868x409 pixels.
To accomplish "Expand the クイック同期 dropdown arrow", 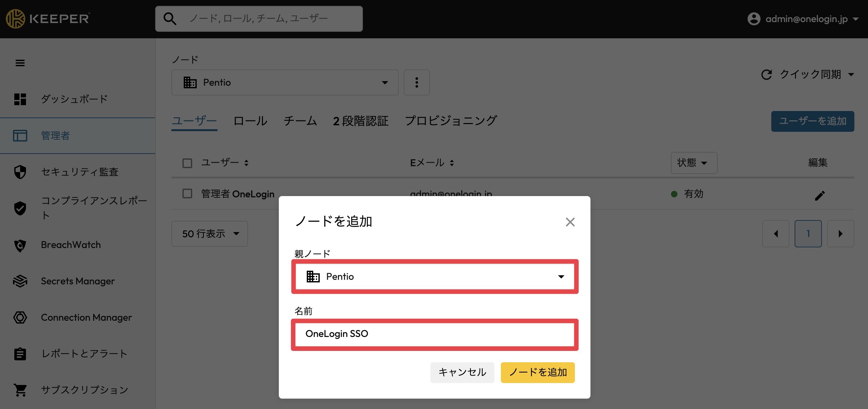I will (851, 74).
